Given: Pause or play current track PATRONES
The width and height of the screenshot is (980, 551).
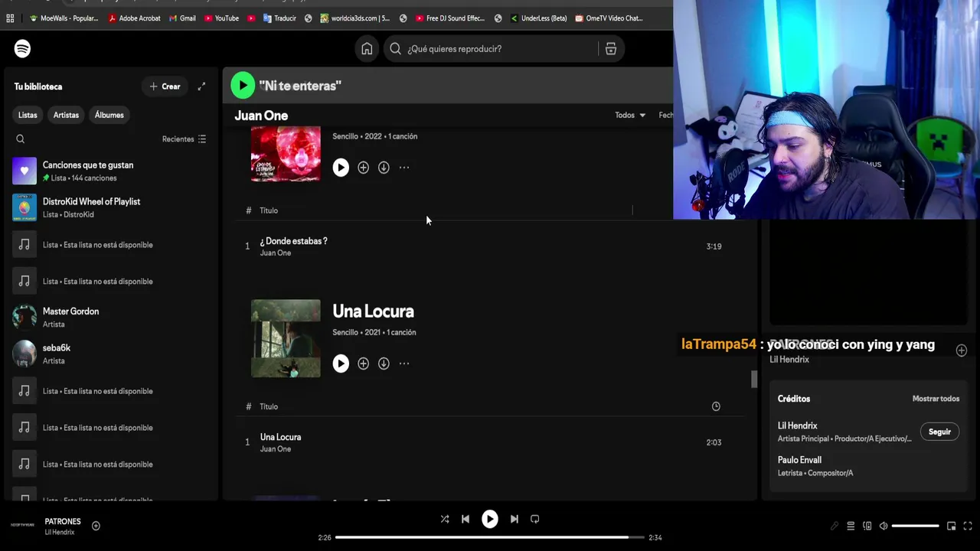Looking at the screenshot, I should [x=490, y=519].
